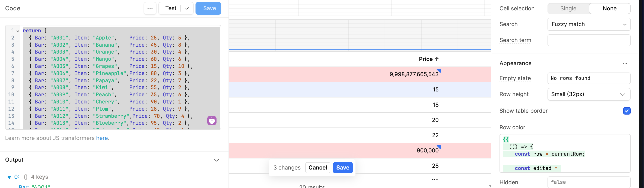Open the Test button dropdown arrow
This screenshot has width=644, height=188.
click(187, 8)
